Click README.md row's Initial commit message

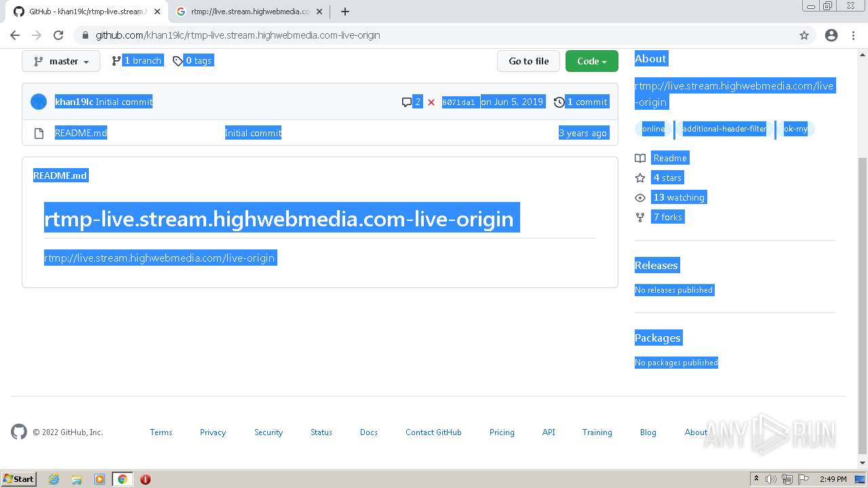pyautogui.click(x=253, y=133)
